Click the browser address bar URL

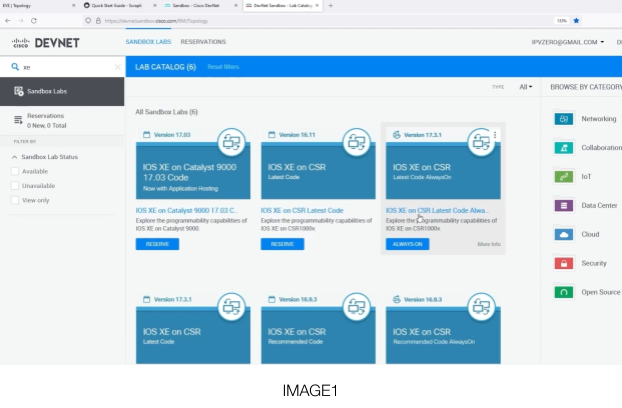(x=156, y=21)
